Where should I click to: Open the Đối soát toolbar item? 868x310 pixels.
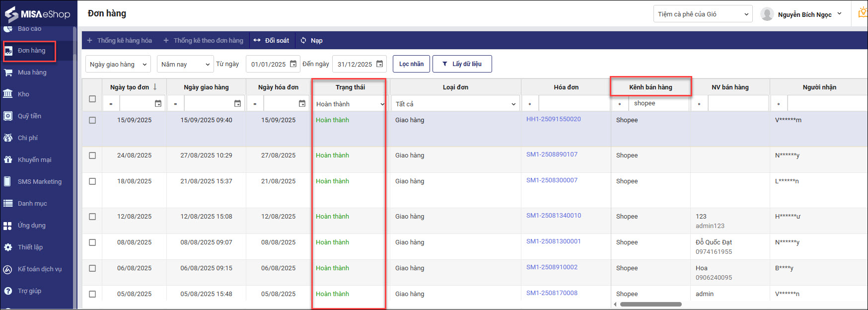pos(271,41)
